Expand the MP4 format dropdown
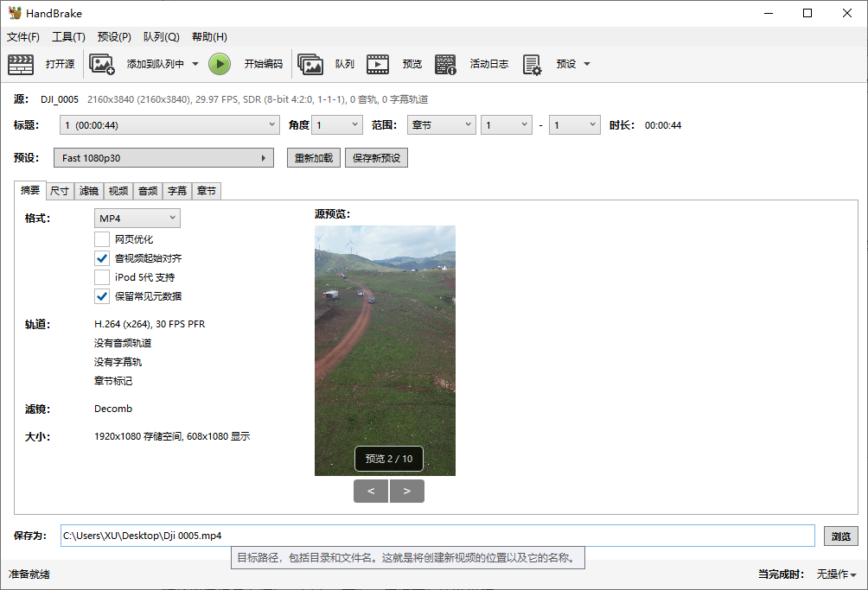 (137, 219)
